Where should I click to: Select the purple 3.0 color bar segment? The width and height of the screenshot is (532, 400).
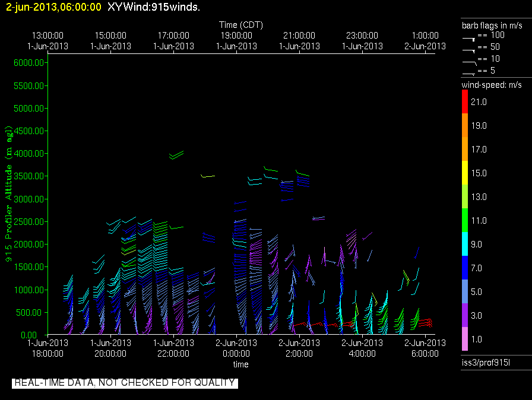point(465,315)
